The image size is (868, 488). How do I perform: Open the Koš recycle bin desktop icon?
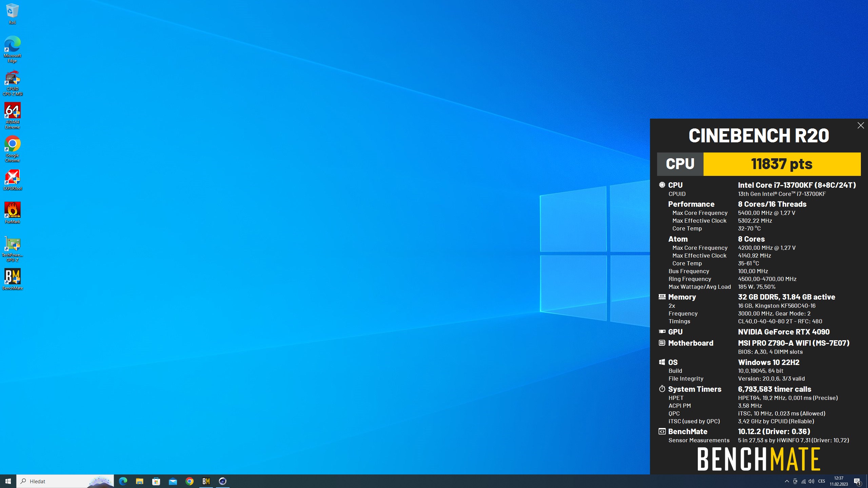click(x=12, y=14)
